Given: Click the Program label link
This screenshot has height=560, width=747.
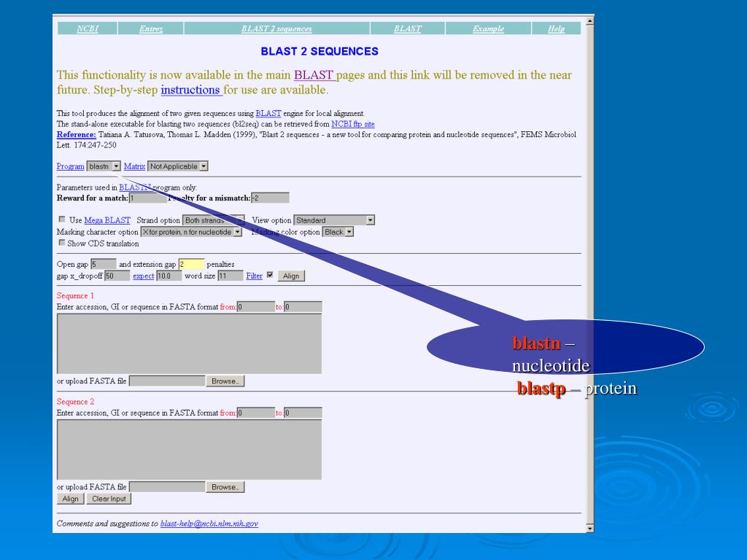Looking at the screenshot, I should pyautogui.click(x=71, y=166).
